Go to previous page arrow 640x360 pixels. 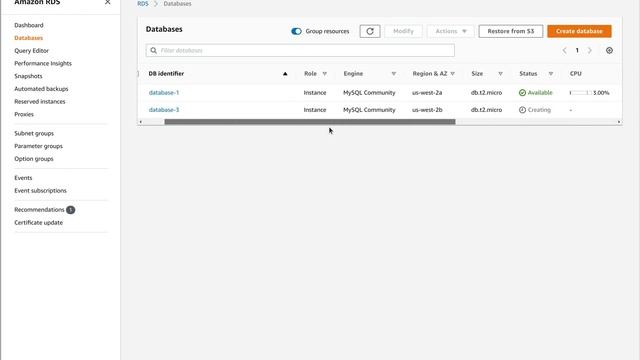tap(564, 50)
